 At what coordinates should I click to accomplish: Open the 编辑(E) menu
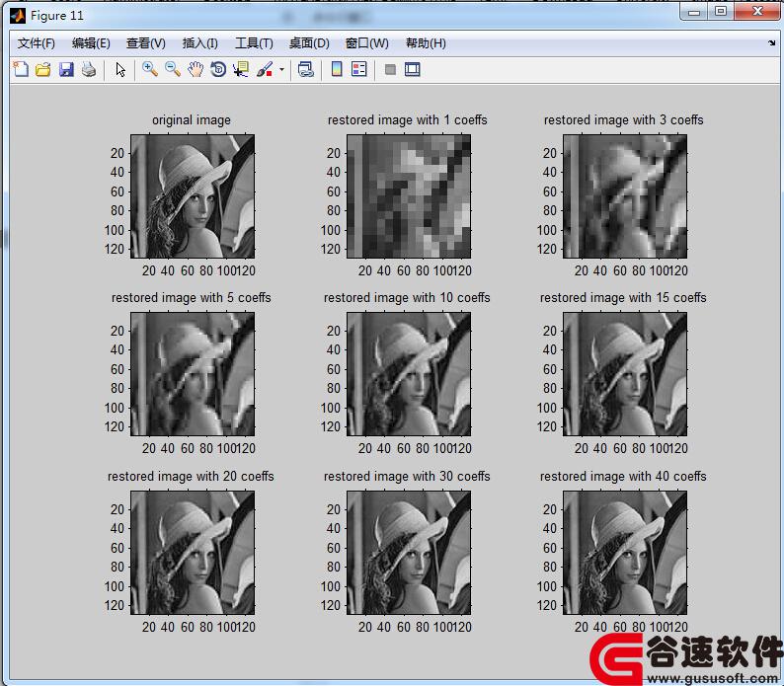91,43
